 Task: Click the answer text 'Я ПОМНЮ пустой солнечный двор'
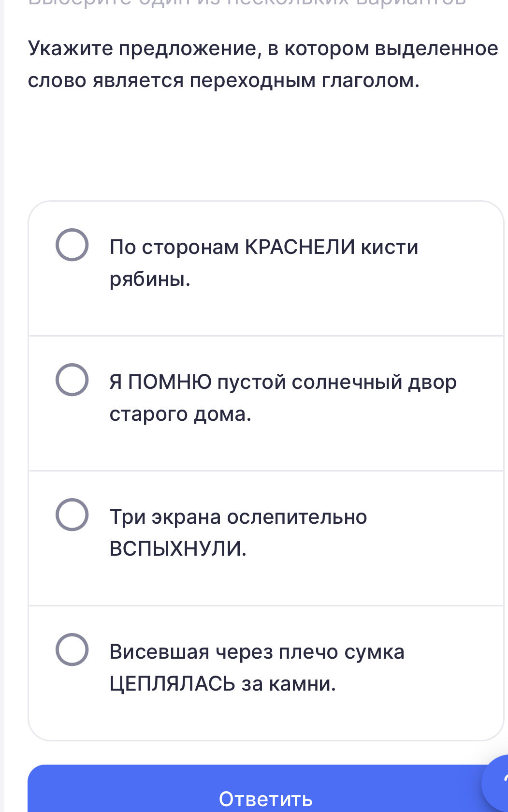pos(283,382)
